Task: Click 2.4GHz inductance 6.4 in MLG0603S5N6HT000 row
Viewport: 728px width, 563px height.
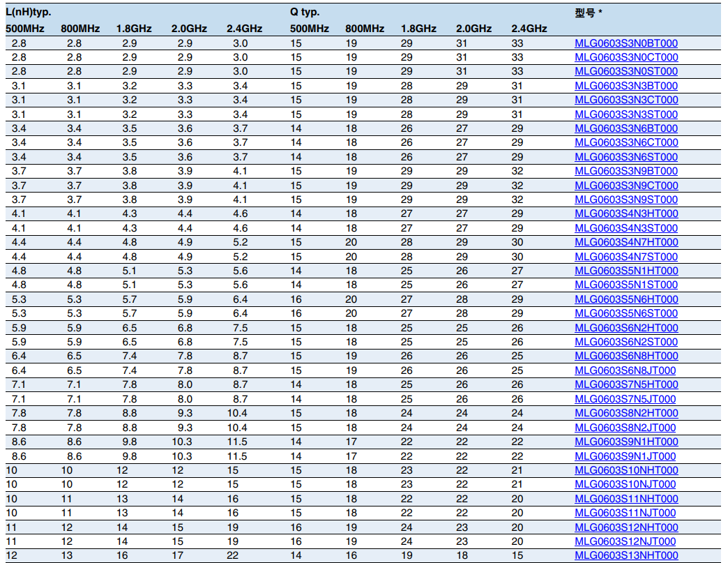Action: (x=240, y=299)
